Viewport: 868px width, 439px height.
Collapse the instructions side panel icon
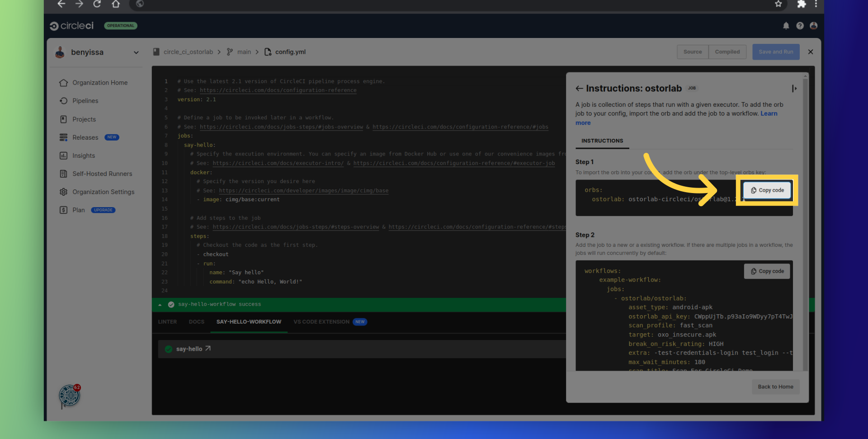794,89
